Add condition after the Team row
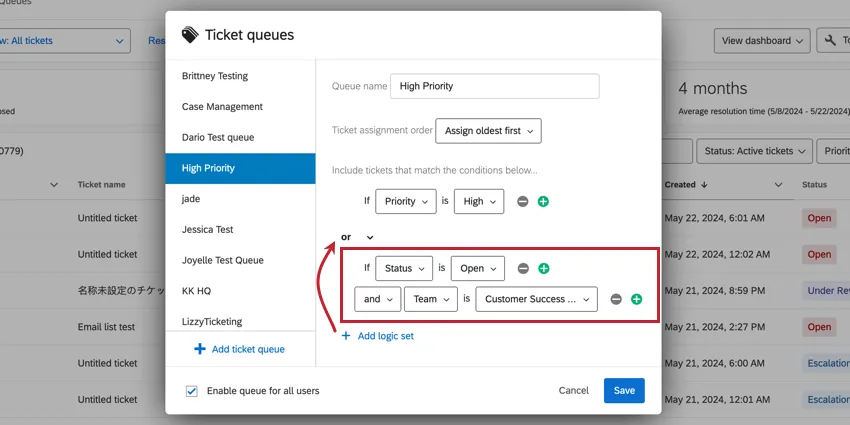Viewport: 850px width, 425px height. [636, 299]
